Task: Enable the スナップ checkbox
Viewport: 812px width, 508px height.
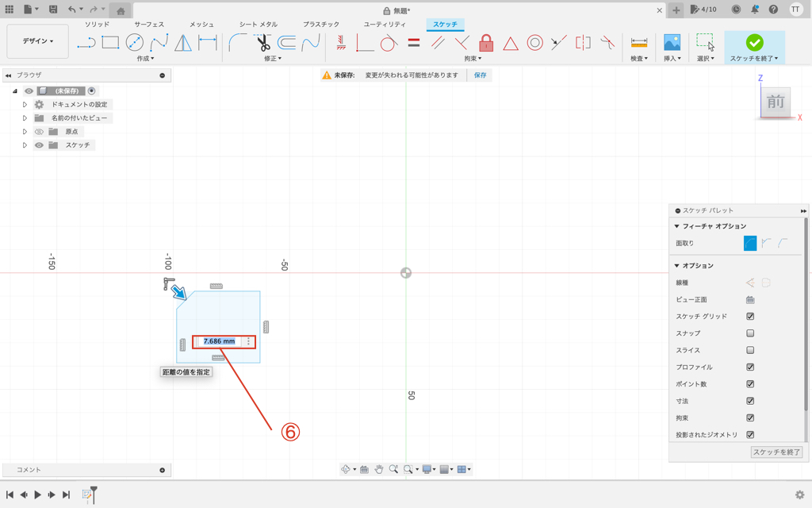Action: point(750,333)
